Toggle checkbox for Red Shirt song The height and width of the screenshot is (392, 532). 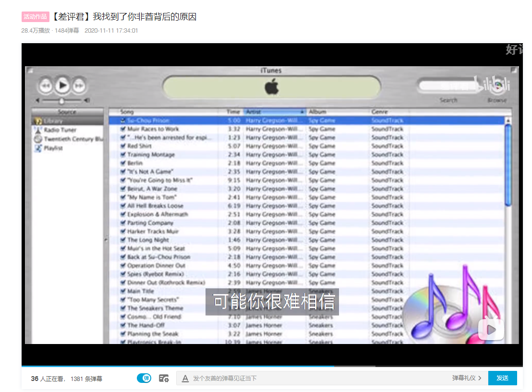[123, 146]
